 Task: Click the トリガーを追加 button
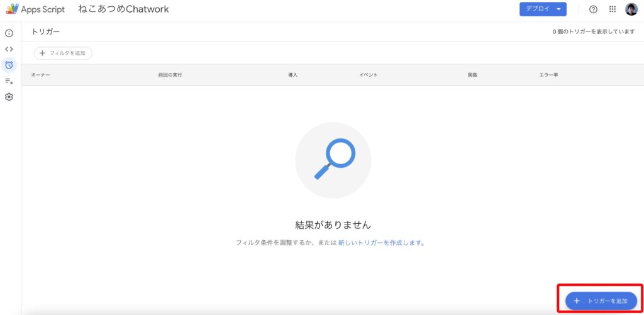coord(601,301)
